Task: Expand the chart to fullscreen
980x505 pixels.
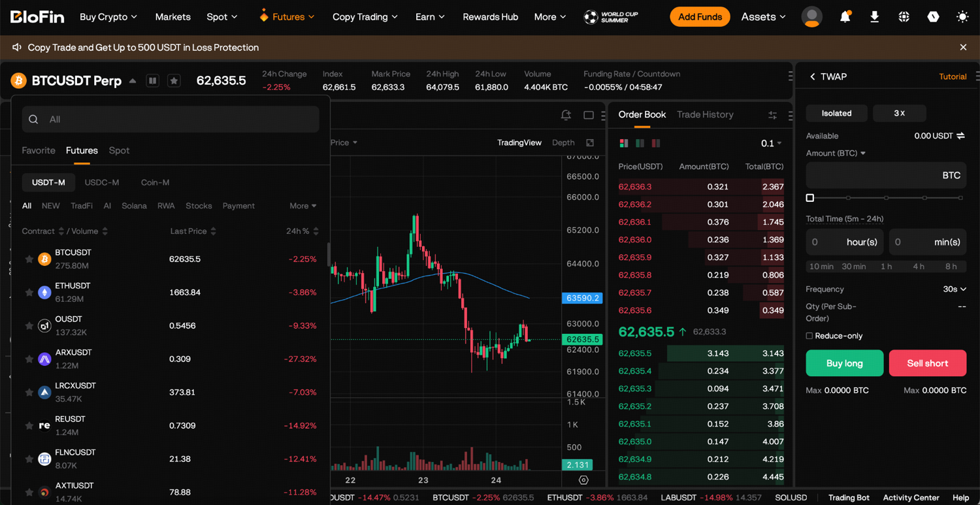Action: pos(590,142)
